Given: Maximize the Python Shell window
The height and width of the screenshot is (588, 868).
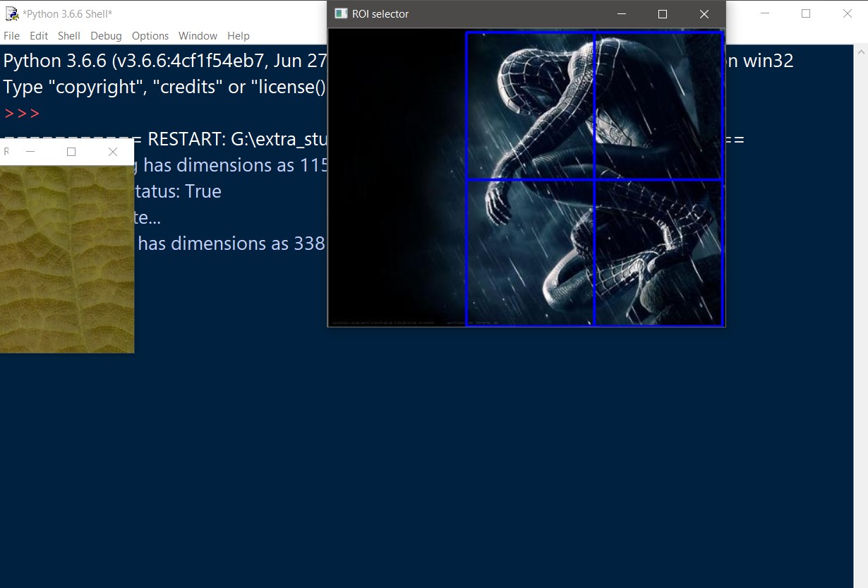Looking at the screenshot, I should [806, 13].
